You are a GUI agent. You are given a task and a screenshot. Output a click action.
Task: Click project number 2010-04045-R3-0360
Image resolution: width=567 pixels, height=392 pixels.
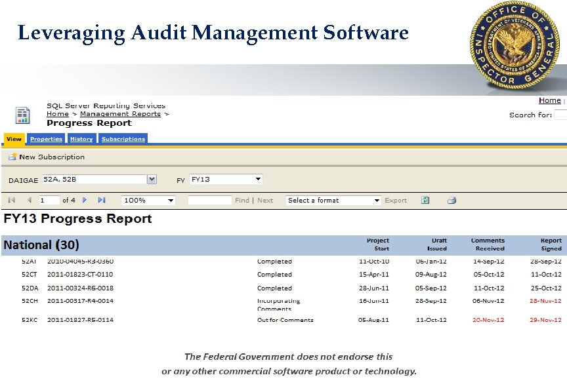coord(80,261)
